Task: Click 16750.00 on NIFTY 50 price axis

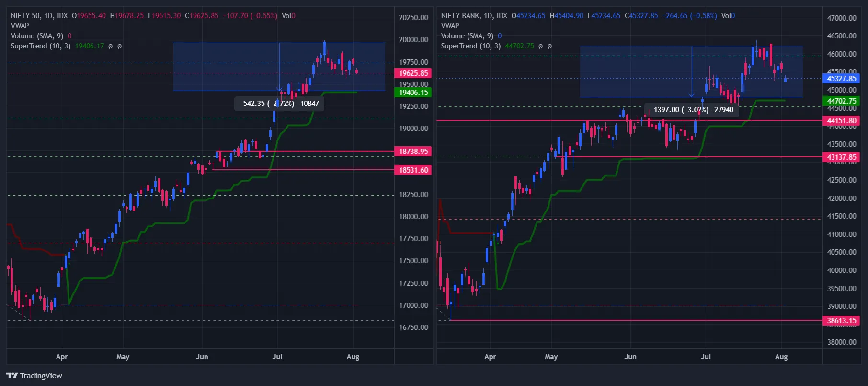Action: [413, 328]
